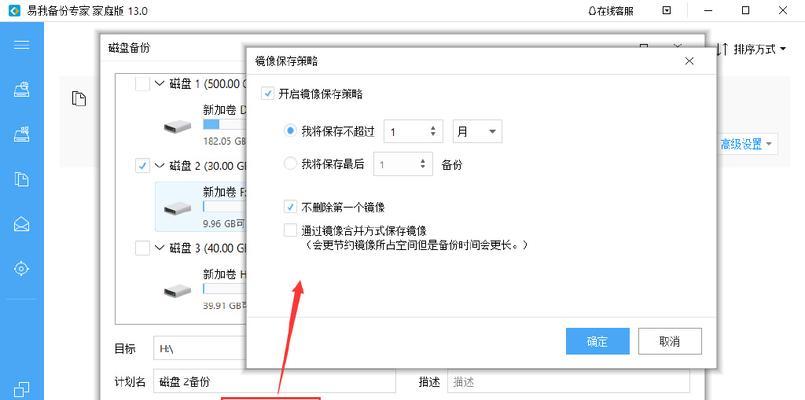Uncheck enable image retention policy
This screenshot has width=805, height=400.
point(267,94)
